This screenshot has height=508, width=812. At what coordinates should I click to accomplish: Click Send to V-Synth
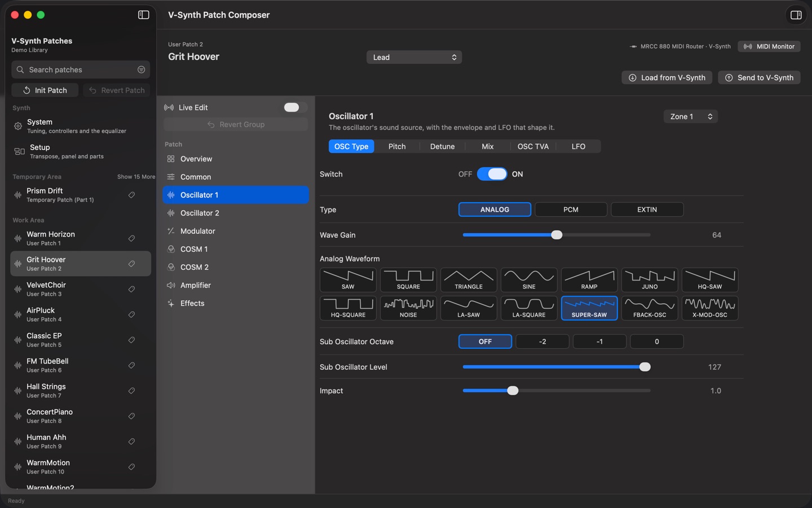759,77
